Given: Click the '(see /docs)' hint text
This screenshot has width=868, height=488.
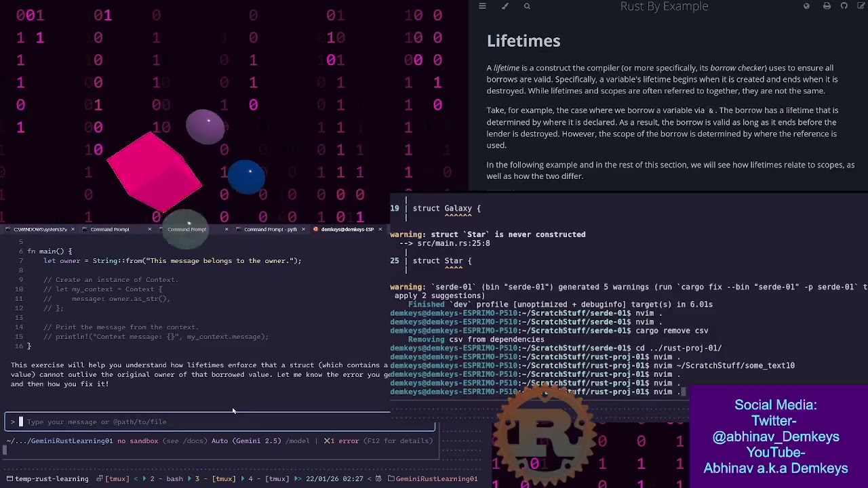Looking at the screenshot, I should 184,441.
